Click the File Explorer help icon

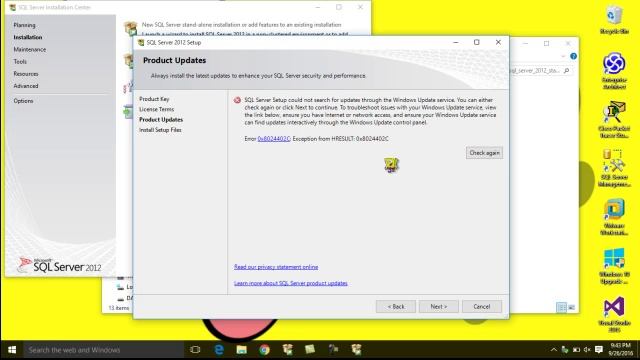[x=573, y=56]
